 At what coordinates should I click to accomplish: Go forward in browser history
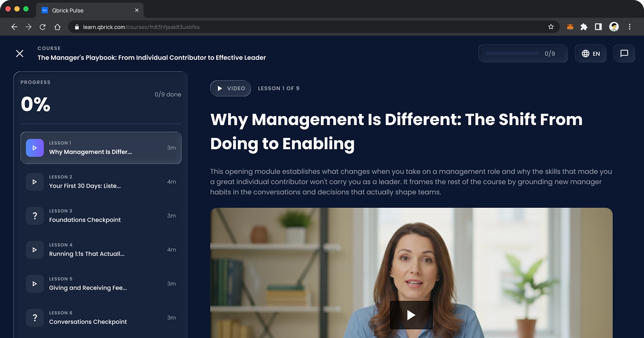(x=29, y=27)
